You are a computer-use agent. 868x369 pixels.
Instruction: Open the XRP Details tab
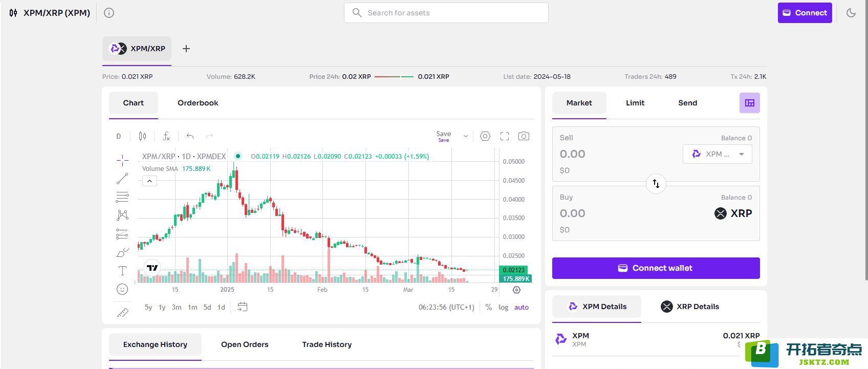pyautogui.click(x=690, y=307)
